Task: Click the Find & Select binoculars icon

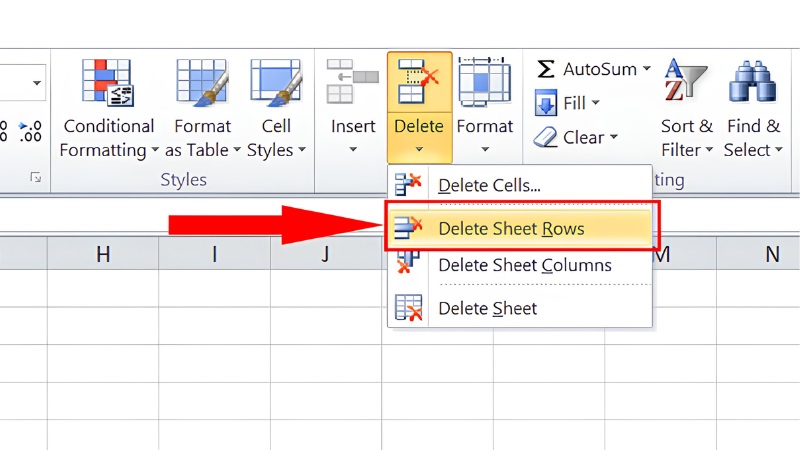Action: (753, 82)
